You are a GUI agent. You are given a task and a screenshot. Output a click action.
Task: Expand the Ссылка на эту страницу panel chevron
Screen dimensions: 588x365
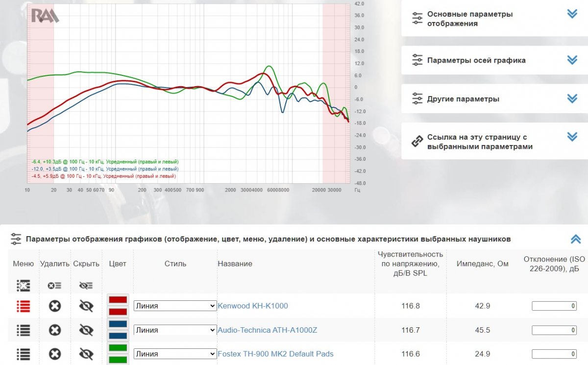click(572, 137)
